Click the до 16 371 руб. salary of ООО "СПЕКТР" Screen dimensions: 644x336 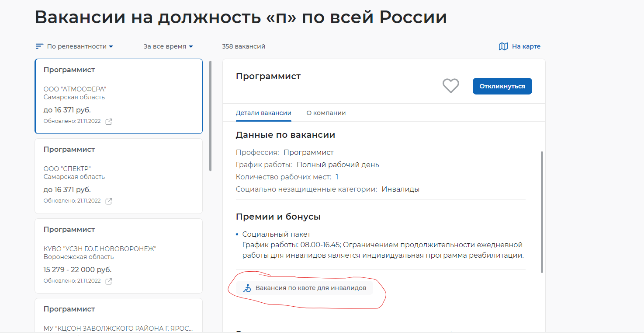tap(67, 189)
